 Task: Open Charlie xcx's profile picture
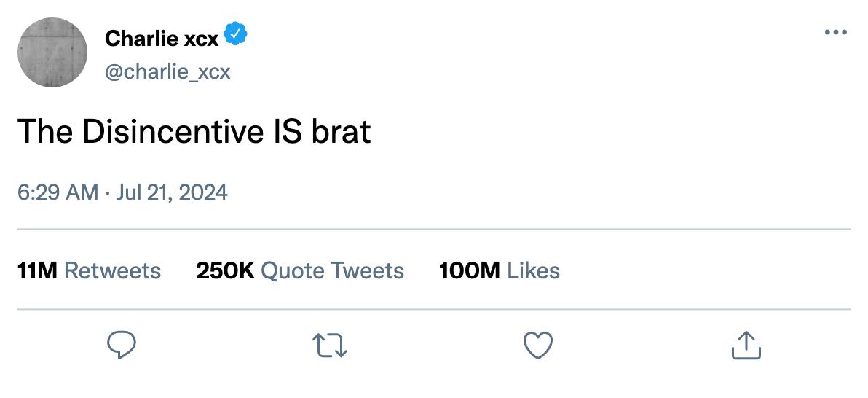point(52,52)
